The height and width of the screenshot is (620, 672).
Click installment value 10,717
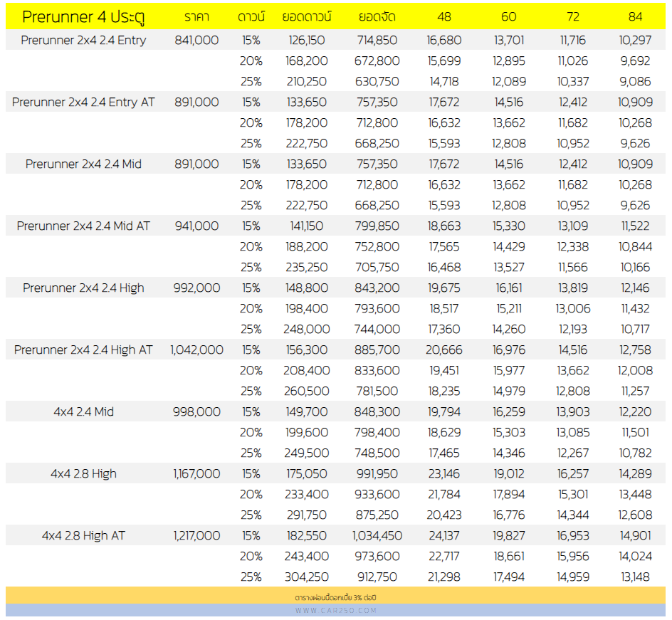635,329
